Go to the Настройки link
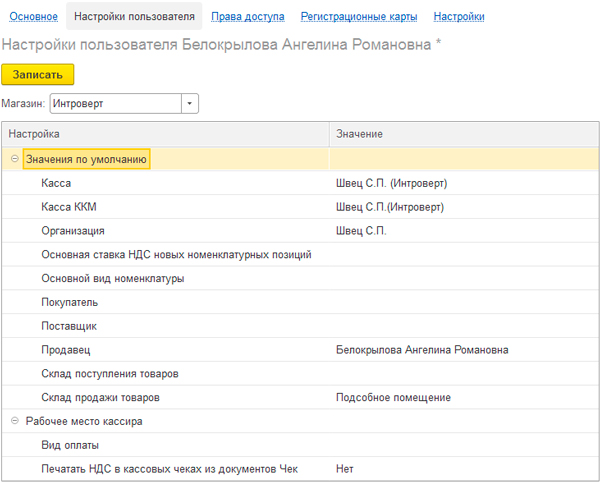Screen dimensions: 600x482 [459, 16]
